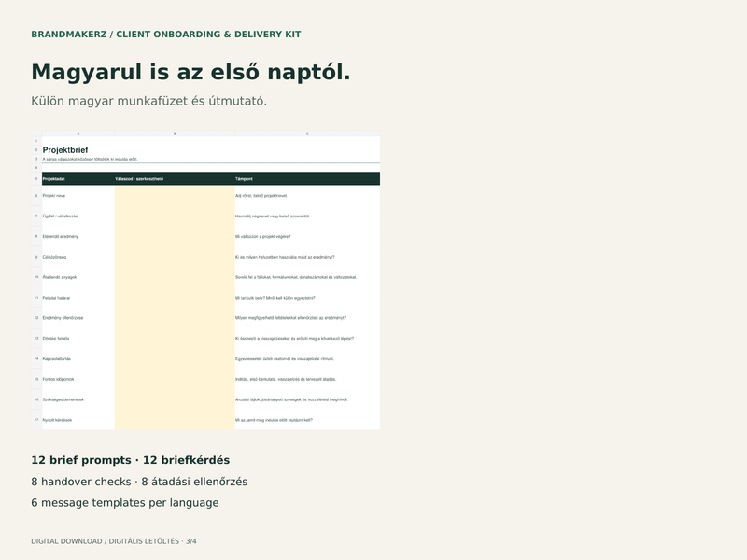Select the 'Nyitott kérdések' cell

[x=78, y=420]
